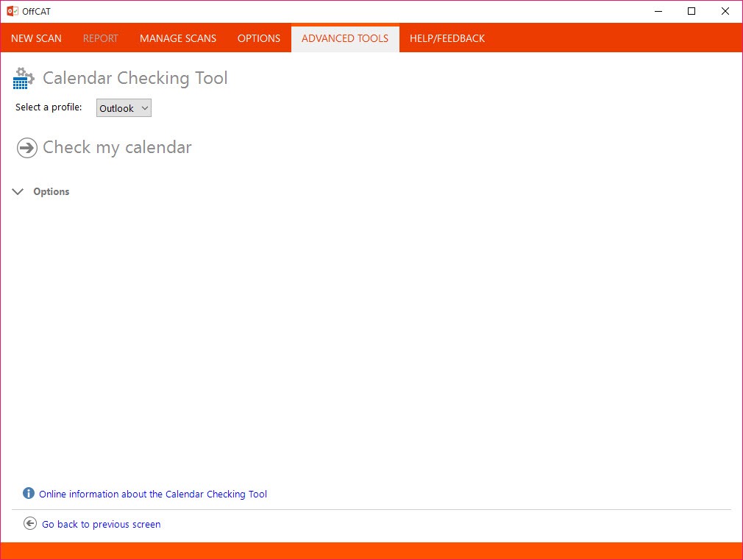The image size is (743, 560).
Task: Open the HELP/FEEDBACK tab
Action: click(x=447, y=38)
